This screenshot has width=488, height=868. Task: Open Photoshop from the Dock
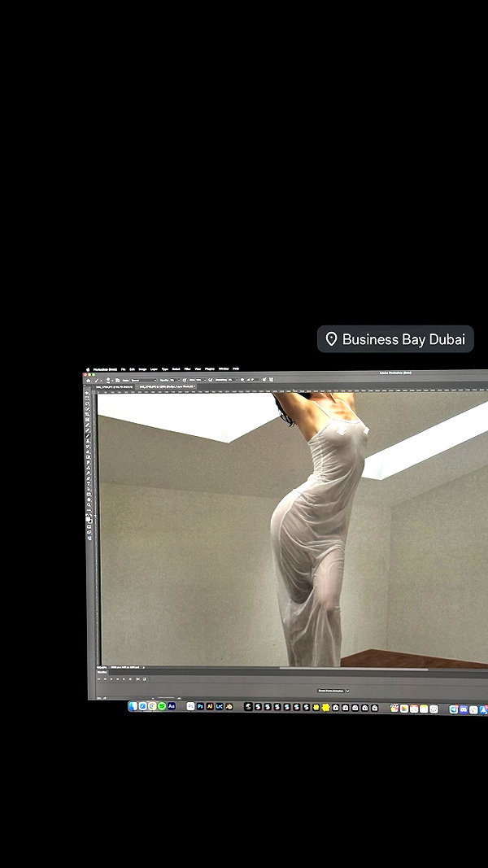(x=200, y=706)
